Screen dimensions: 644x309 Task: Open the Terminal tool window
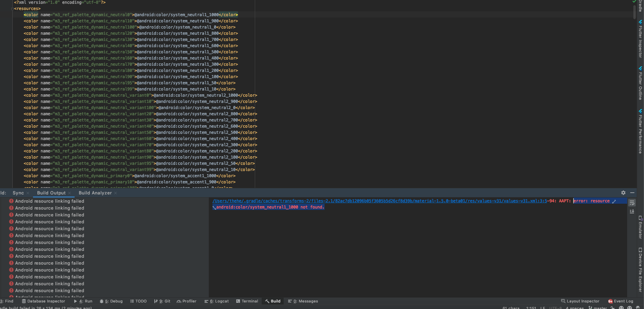click(247, 301)
